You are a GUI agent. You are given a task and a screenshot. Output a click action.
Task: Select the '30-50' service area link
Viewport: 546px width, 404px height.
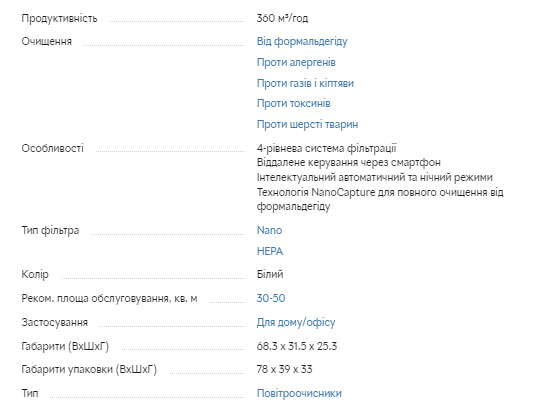pyautogui.click(x=271, y=298)
